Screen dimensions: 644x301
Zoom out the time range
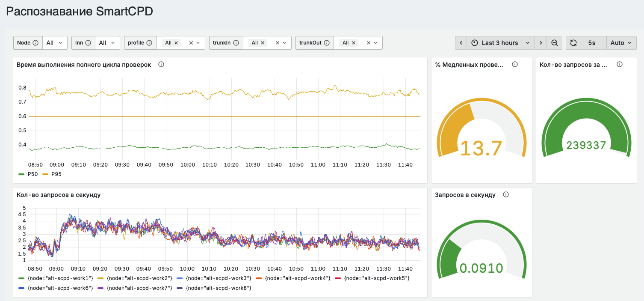555,43
